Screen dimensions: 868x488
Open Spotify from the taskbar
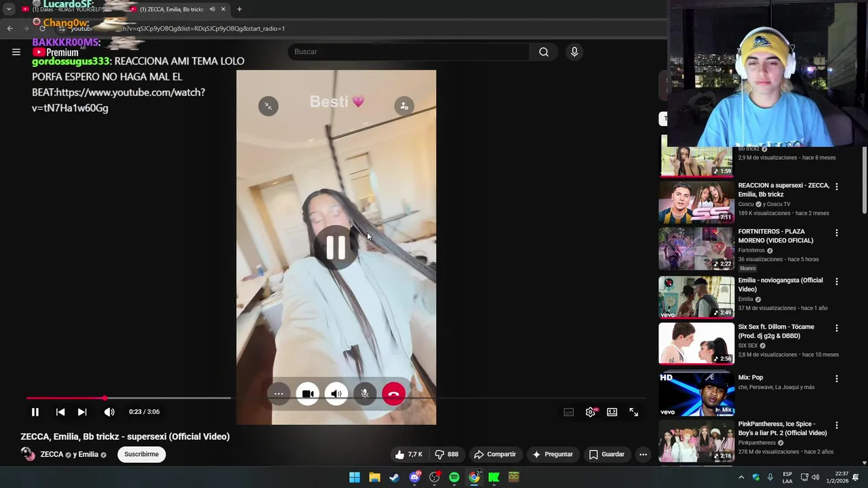pos(454,477)
